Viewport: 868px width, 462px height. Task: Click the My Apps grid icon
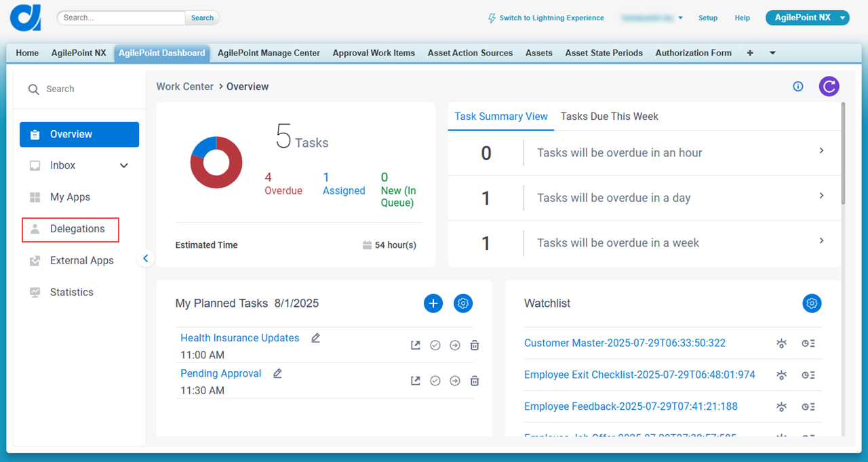(x=35, y=197)
